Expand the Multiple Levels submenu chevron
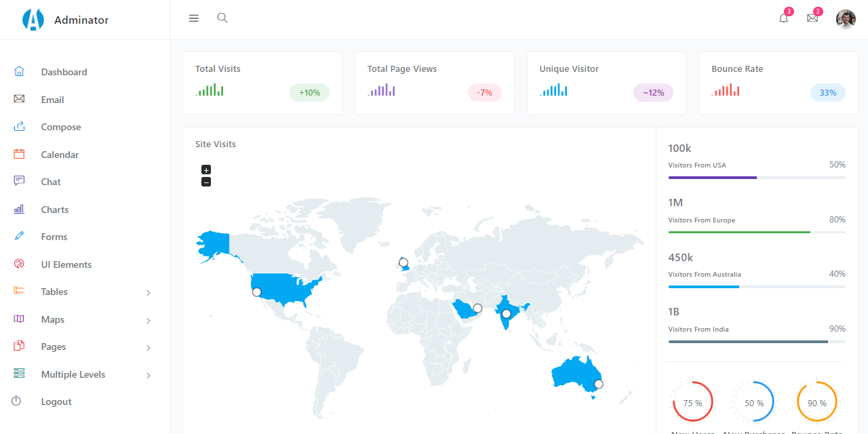Viewport: 868px width, 434px height. click(149, 375)
